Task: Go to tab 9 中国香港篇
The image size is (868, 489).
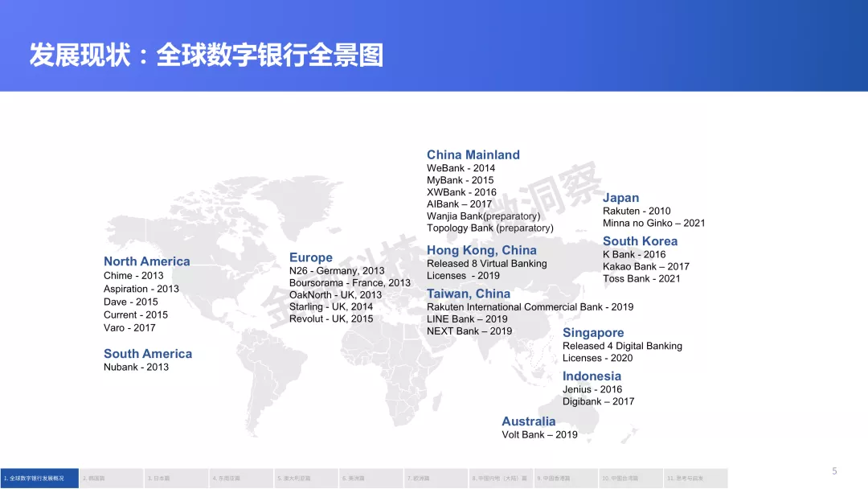Action: [565, 478]
